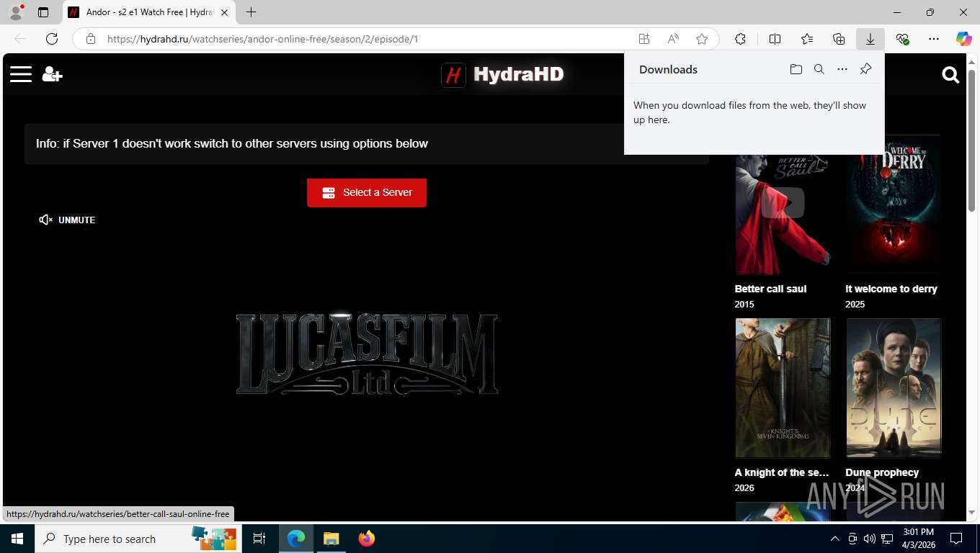Click the browser back arrow
The height and width of the screenshot is (553, 980).
[x=20, y=39]
